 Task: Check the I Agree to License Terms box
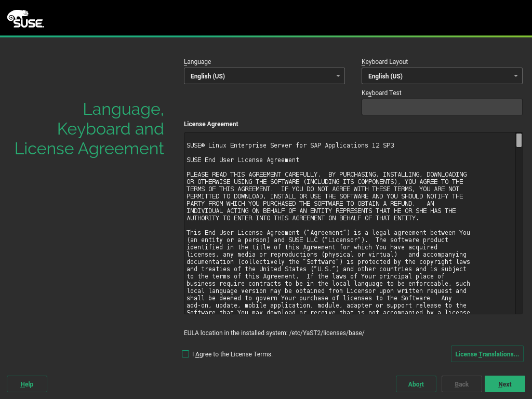click(185, 354)
